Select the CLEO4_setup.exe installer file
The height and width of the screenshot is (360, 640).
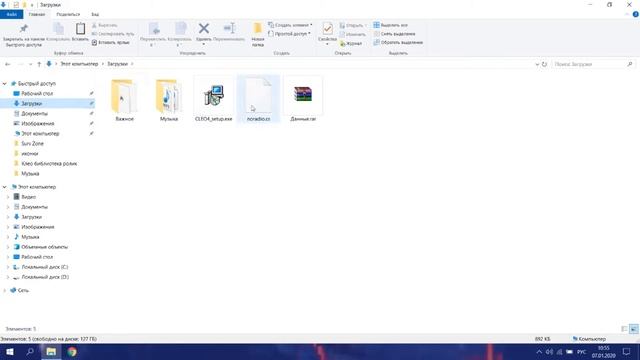pos(213,99)
